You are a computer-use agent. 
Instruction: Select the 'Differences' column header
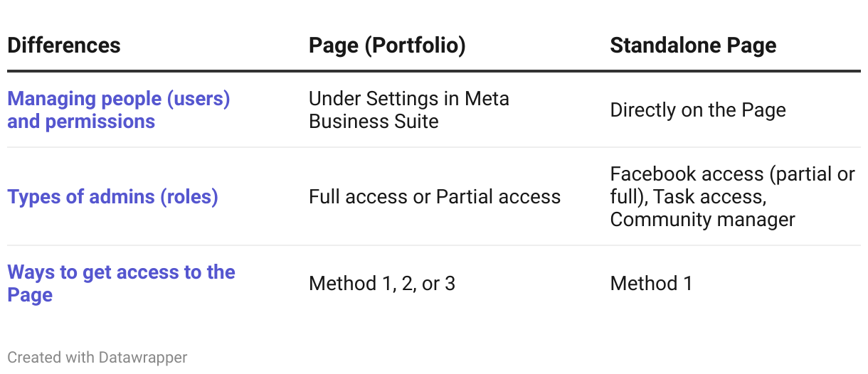pyautogui.click(x=64, y=46)
